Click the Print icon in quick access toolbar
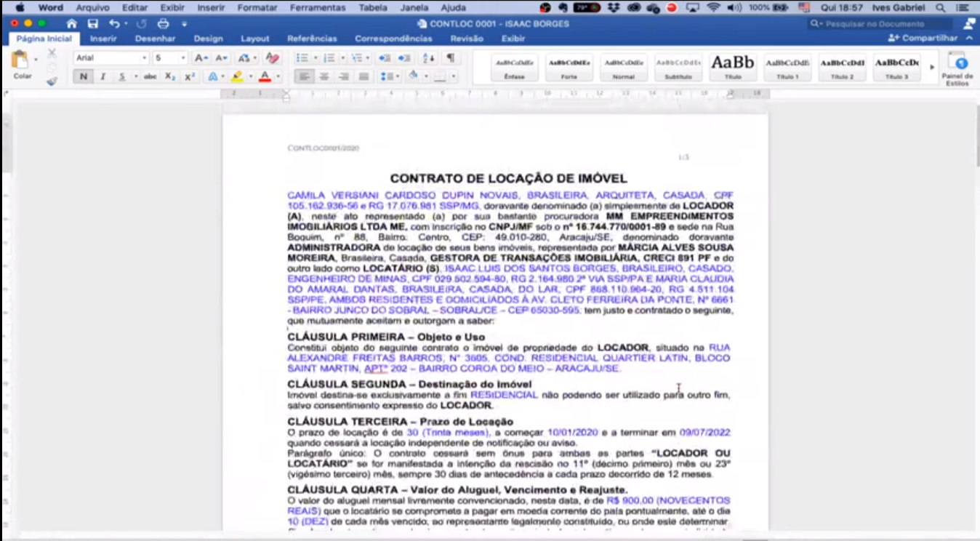Screen dimensions: 980x541 pos(163,24)
